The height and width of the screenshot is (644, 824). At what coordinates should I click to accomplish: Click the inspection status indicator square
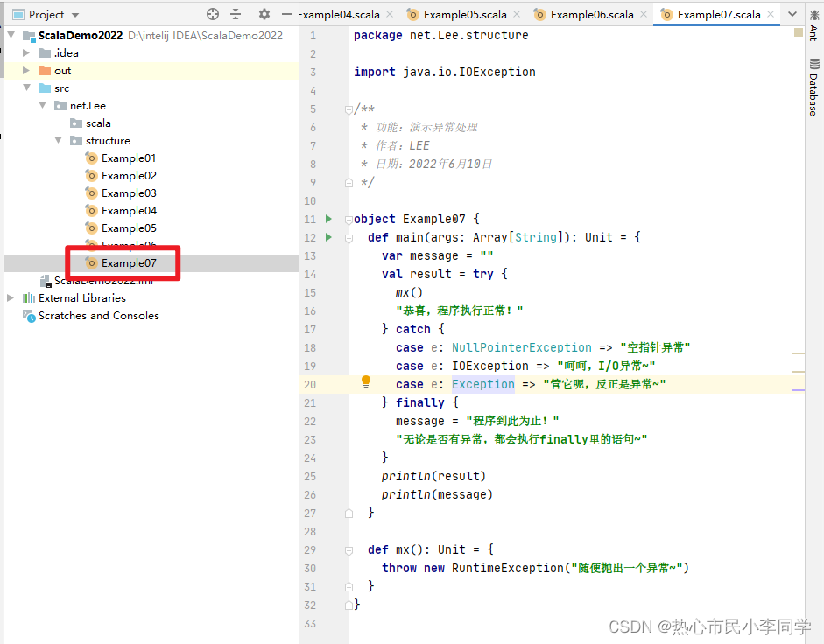coord(799,32)
